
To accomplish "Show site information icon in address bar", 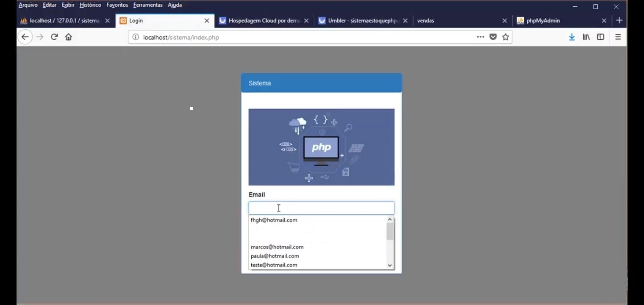I will pyautogui.click(x=136, y=37).
